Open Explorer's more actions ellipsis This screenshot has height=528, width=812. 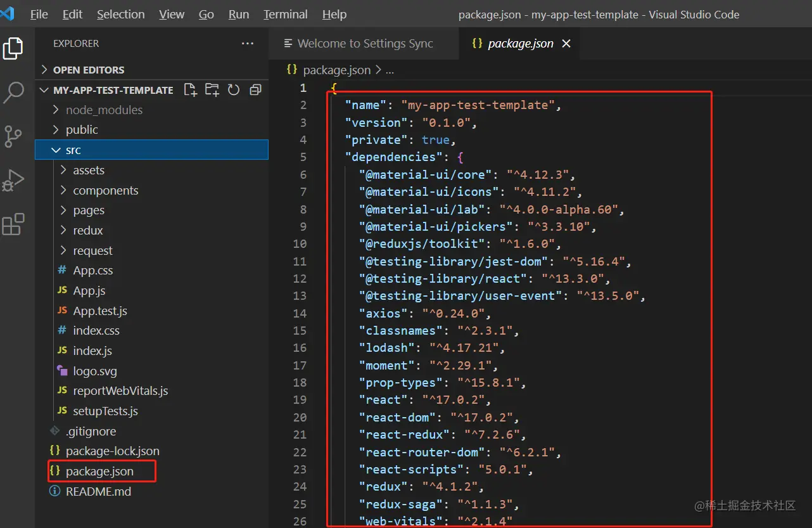247,44
